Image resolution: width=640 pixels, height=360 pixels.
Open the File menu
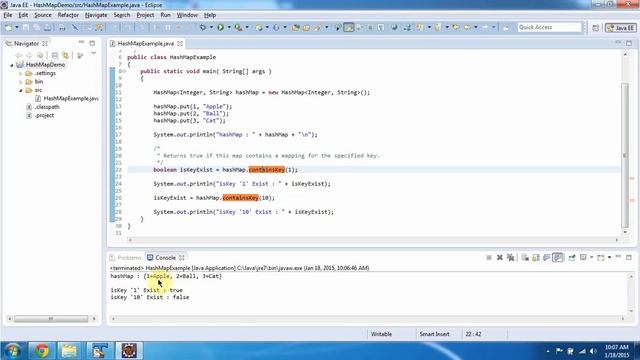point(7,15)
